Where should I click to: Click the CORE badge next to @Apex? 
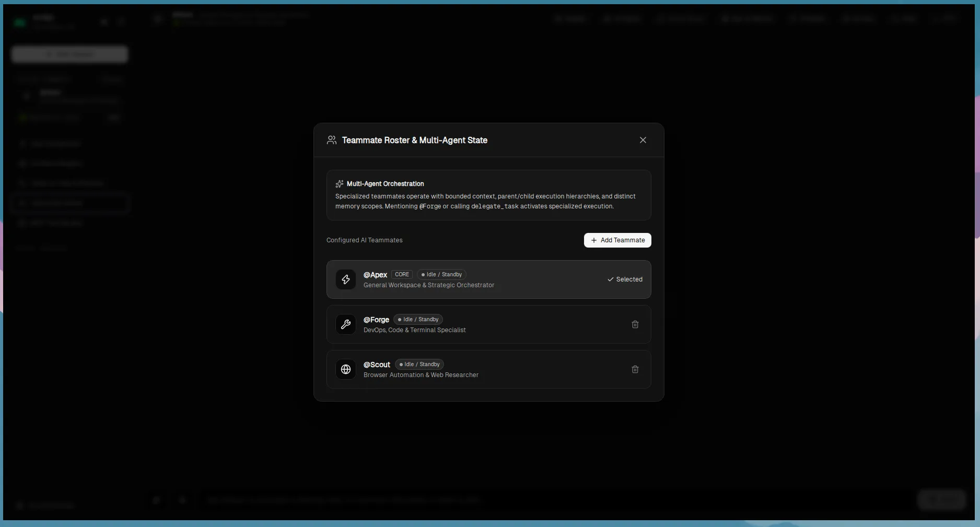pyautogui.click(x=402, y=274)
